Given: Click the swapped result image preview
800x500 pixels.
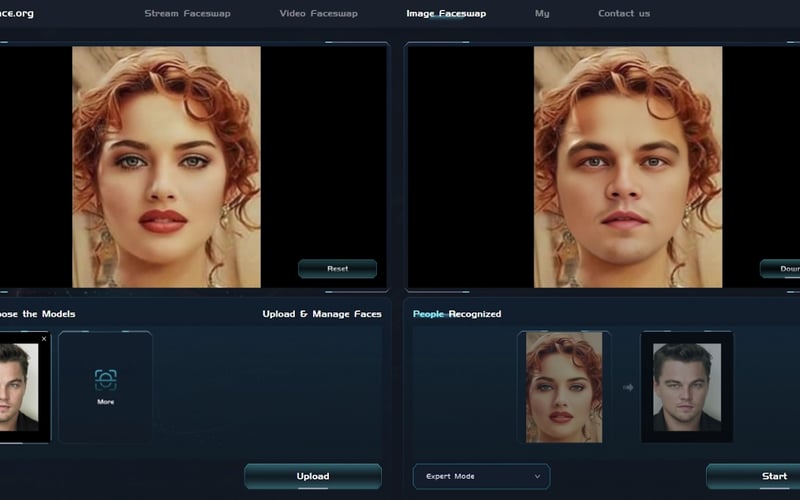Looking at the screenshot, I should point(628,167).
